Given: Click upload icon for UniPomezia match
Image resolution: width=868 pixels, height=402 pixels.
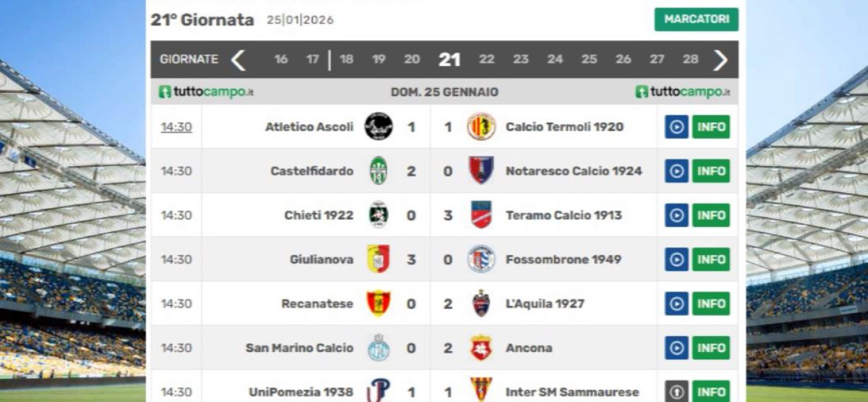Looking at the screenshot, I should [676, 392].
